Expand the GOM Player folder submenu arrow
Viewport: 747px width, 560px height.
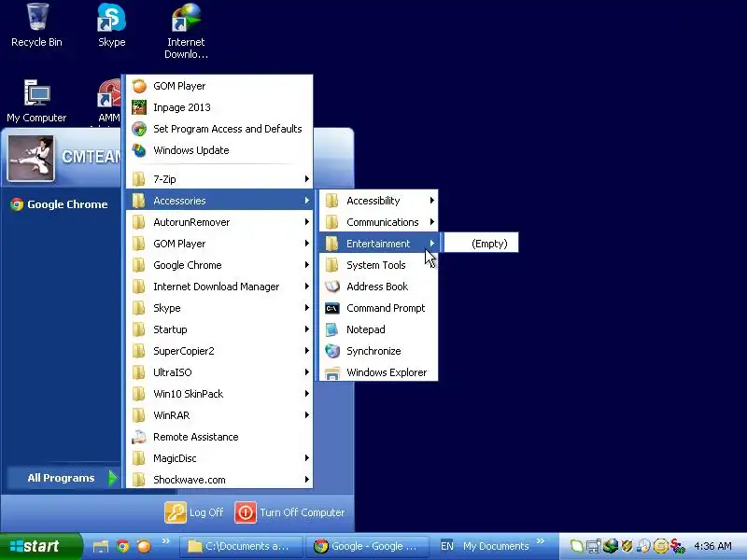307,244
